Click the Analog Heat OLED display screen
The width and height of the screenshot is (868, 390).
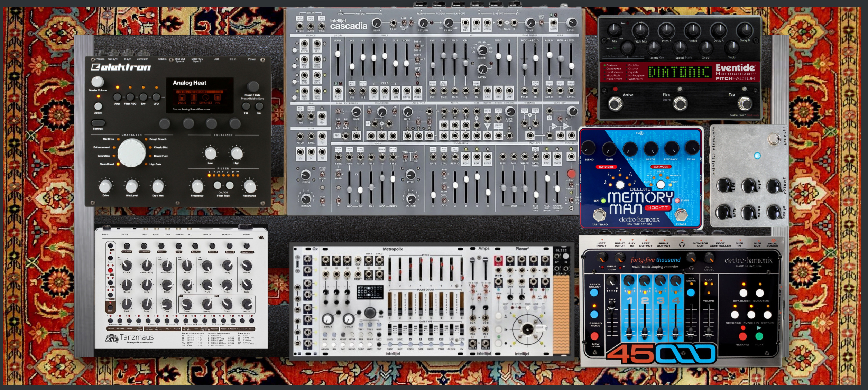click(200, 95)
